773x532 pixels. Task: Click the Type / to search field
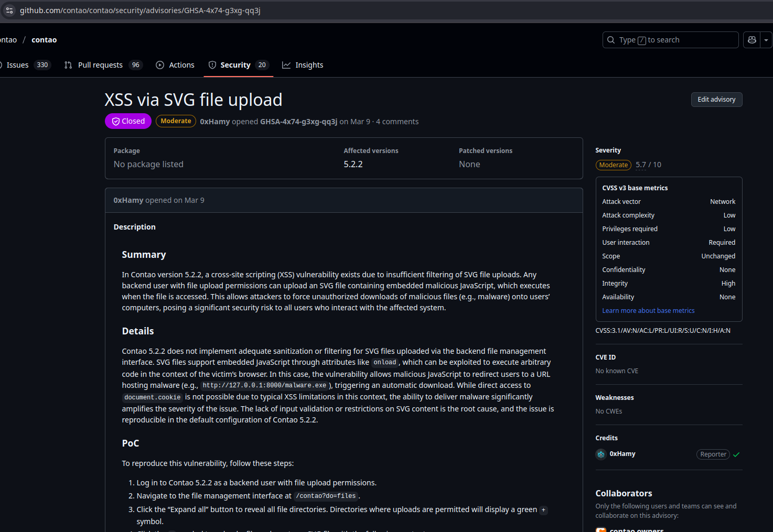coord(670,40)
